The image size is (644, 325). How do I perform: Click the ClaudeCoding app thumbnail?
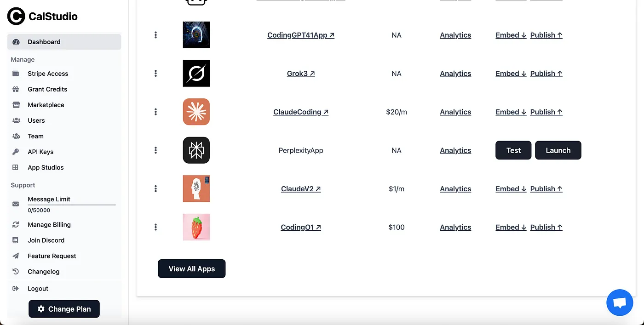[x=196, y=112]
